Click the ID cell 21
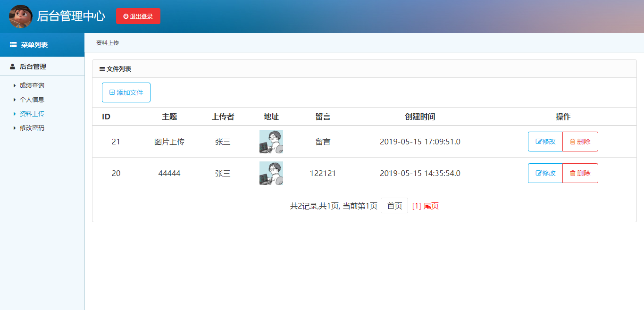644x310 pixels. [116, 142]
